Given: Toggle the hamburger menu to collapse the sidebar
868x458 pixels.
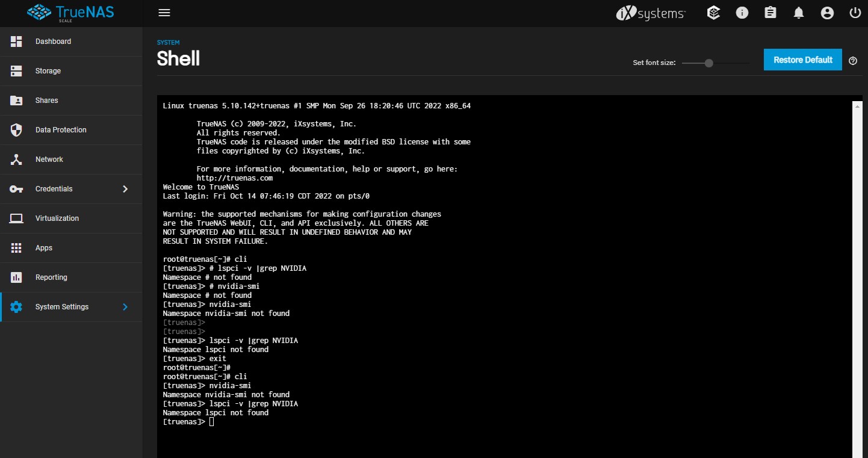Looking at the screenshot, I should pyautogui.click(x=164, y=13).
